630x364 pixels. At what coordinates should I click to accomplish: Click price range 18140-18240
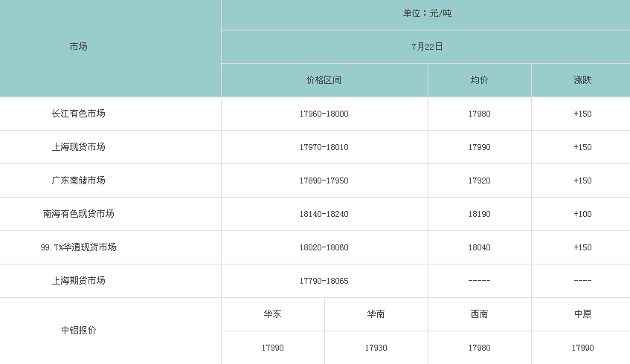click(324, 214)
